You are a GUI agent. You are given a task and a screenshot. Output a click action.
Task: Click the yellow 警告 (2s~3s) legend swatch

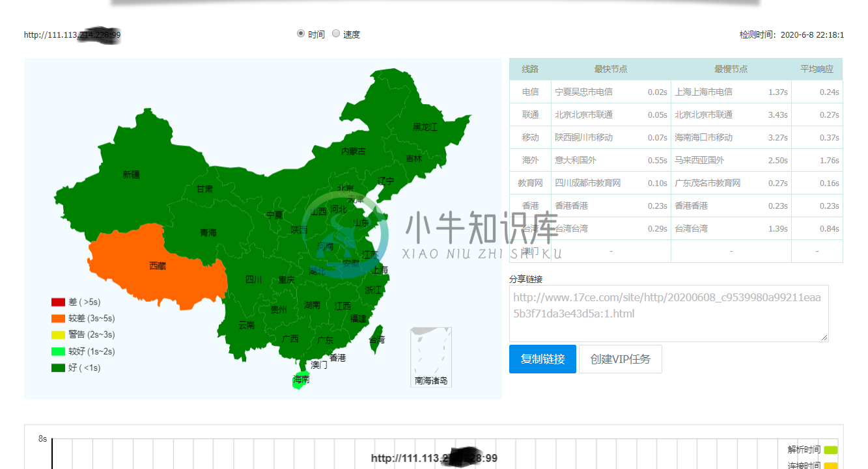pyautogui.click(x=59, y=335)
